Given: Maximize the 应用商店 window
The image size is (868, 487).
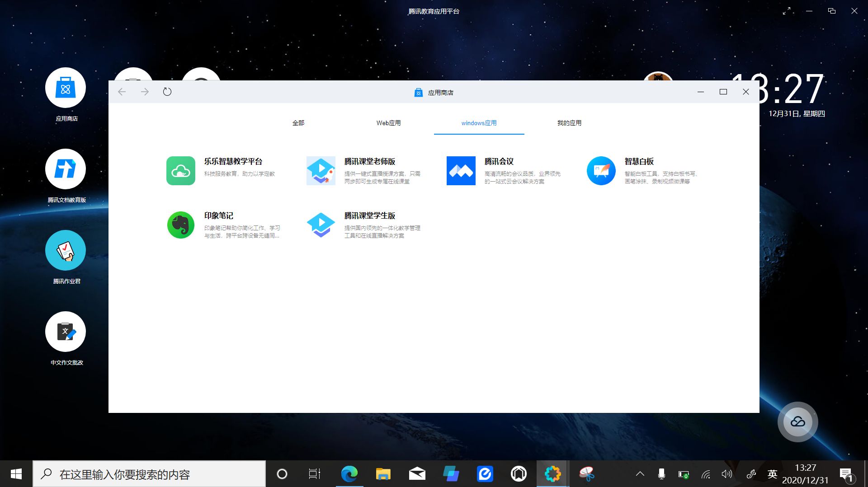Looking at the screenshot, I should point(723,92).
